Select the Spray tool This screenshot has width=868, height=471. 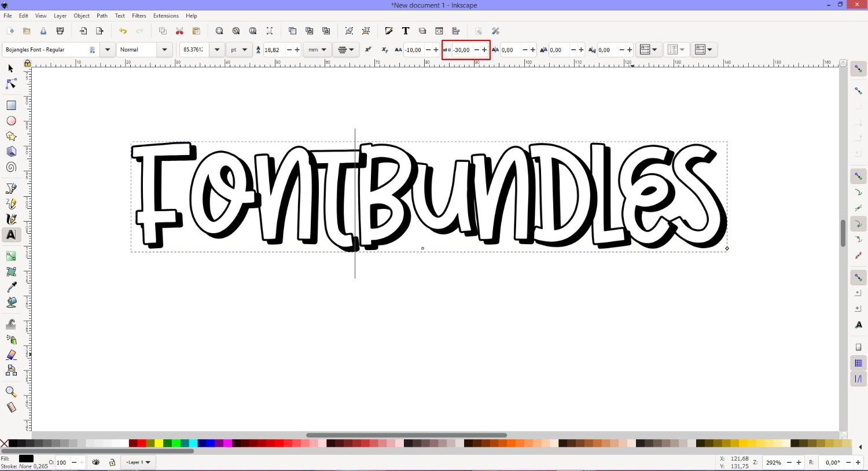coord(11,340)
